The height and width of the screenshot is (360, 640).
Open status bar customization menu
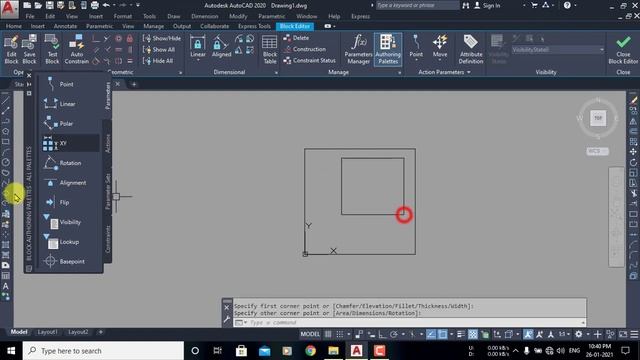coord(634,334)
